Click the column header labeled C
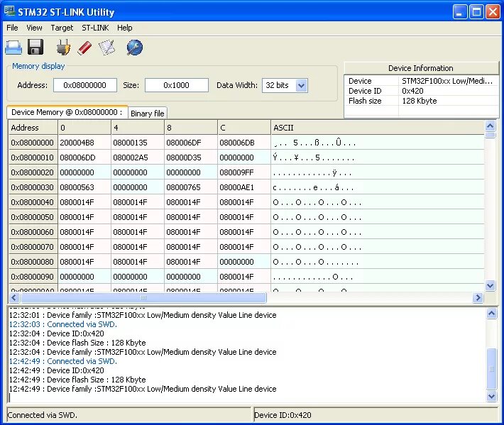 (244, 128)
